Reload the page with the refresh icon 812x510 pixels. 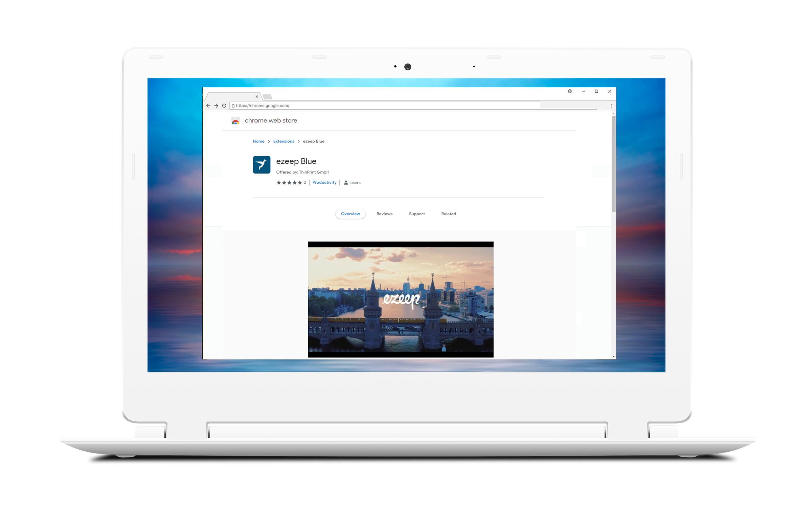(224, 106)
